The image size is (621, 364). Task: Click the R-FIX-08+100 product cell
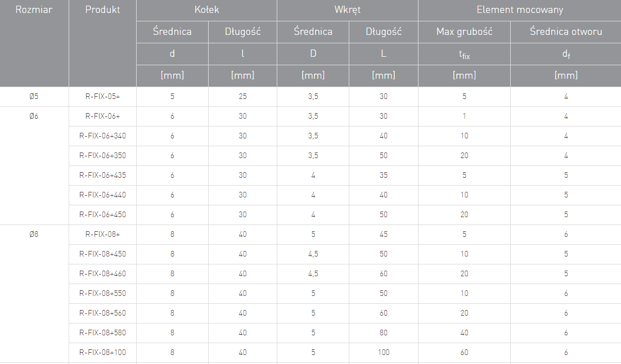click(x=102, y=353)
